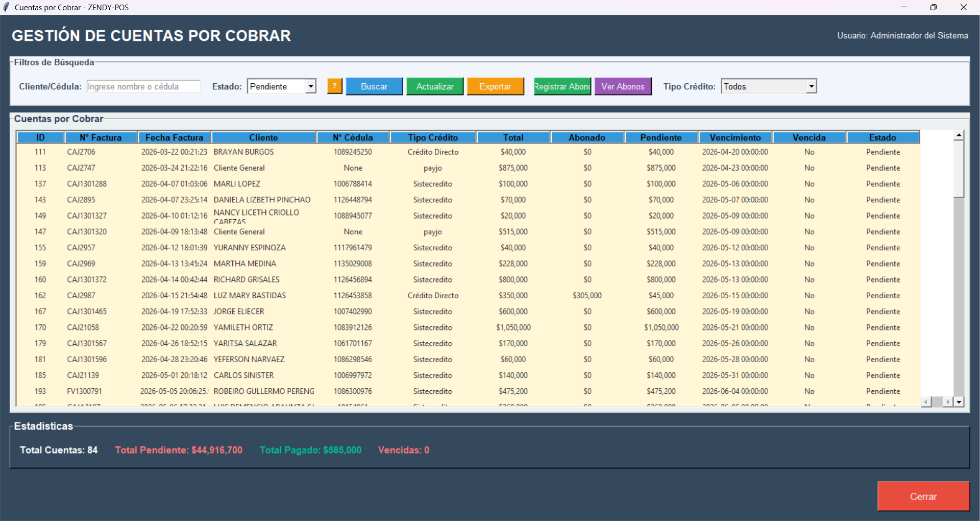980x521 pixels.
Task: Click the $305,000 abonado value
Action: tap(587, 295)
